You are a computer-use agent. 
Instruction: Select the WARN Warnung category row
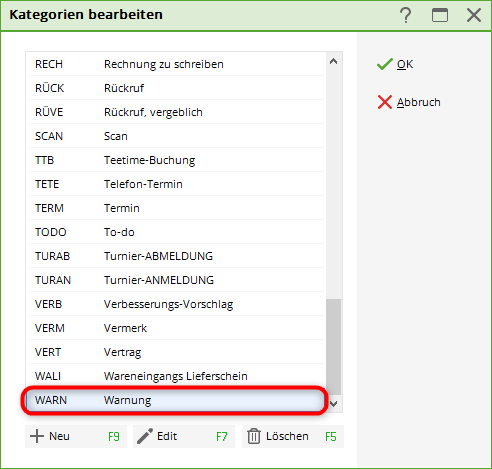point(175,400)
